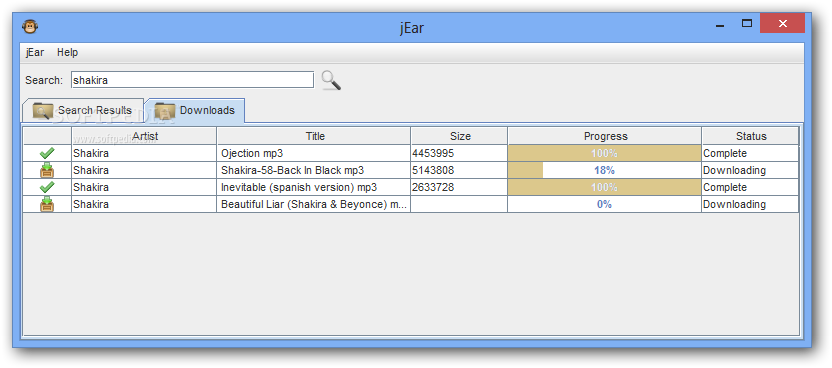Click the Shakira artist cell in Back In Black row

[144, 170]
